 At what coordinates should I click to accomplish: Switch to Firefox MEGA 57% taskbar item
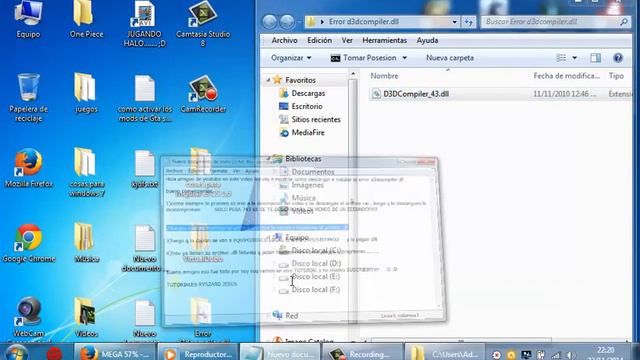click(115, 353)
